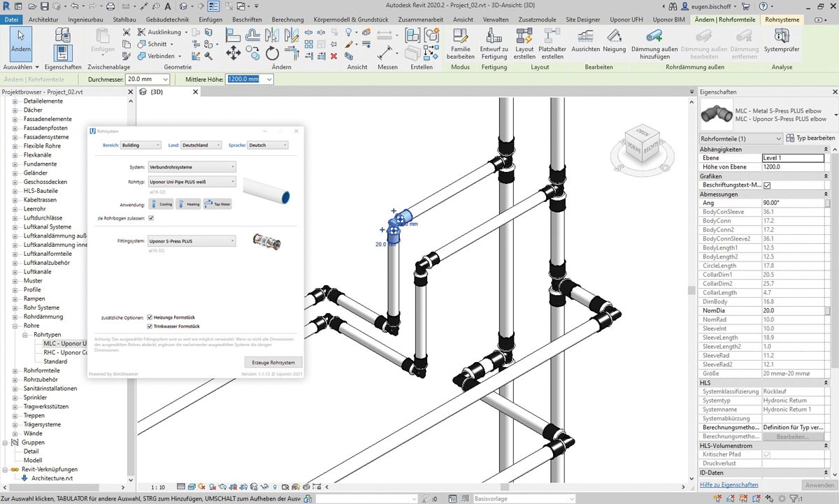Viewport: 839px width, 504px height.
Task: Toggle the Rohrbogen zulassen checkbox
Action: (x=151, y=218)
